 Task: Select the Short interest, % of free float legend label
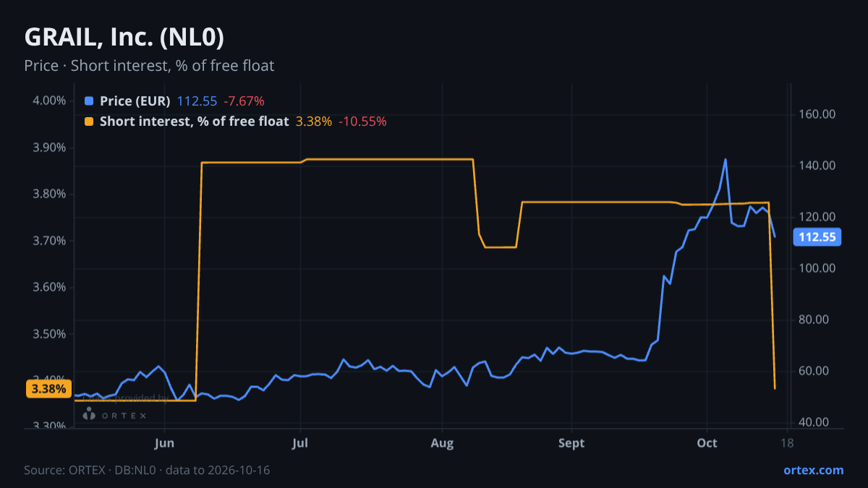195,121
